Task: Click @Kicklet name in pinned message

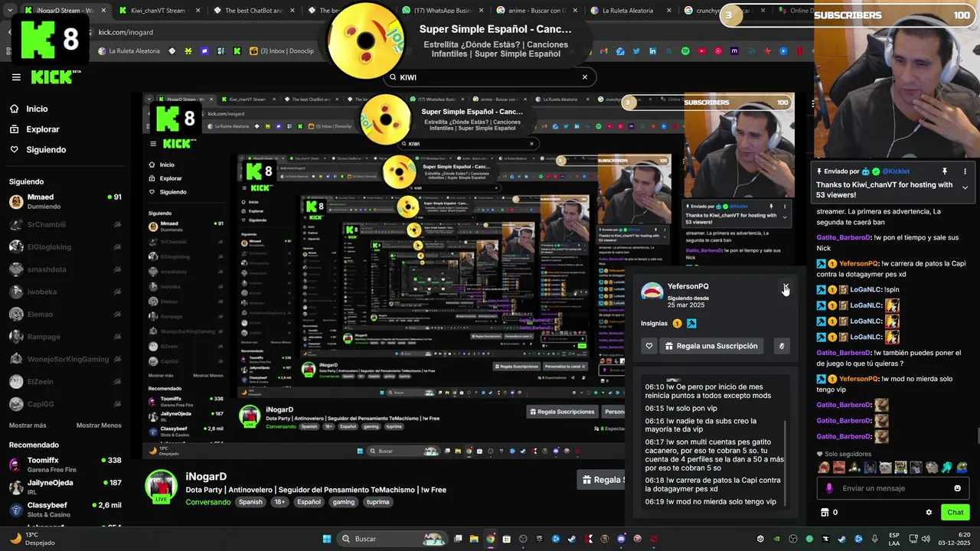Action: (895, 171)
